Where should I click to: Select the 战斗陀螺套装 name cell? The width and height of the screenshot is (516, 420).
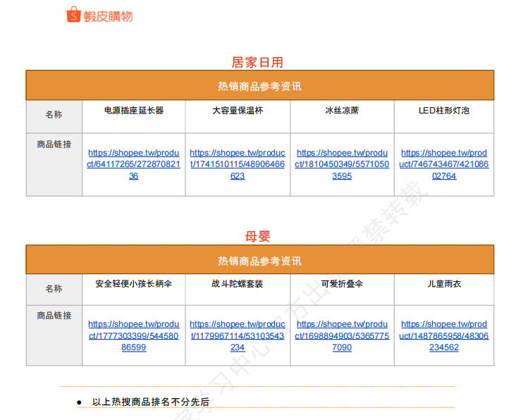pyautogui.click(x=238, y=290)
